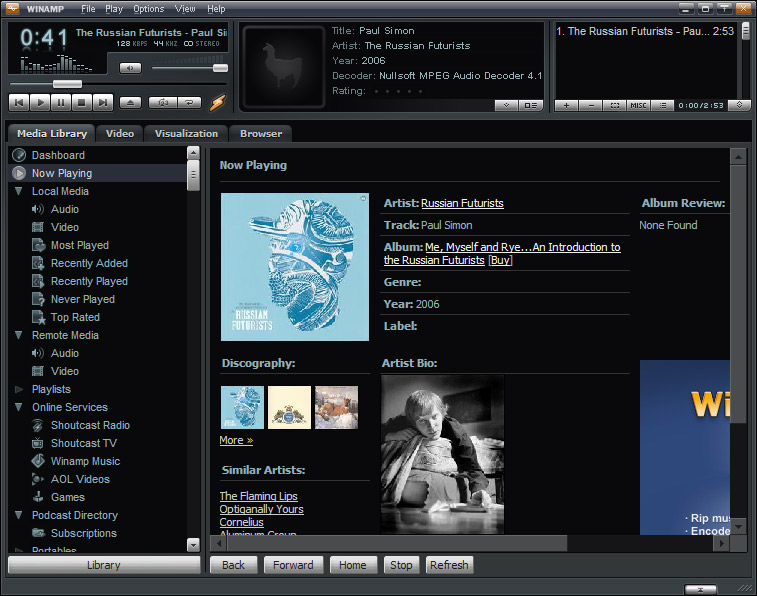Image resolution: width=757 pixels, height=596 pixels.
Task: Click the eject/open file button
Action: coord(131,102)
